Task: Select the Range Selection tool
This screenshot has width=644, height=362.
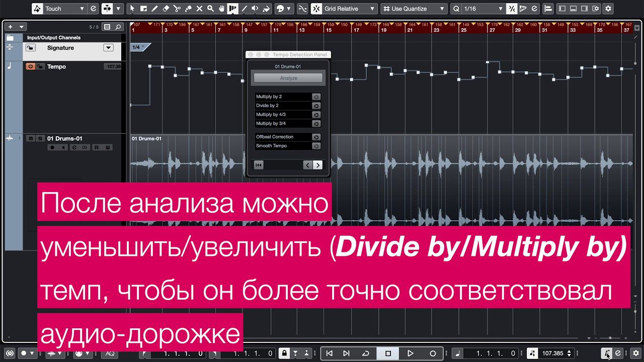Action: (143, 9)
